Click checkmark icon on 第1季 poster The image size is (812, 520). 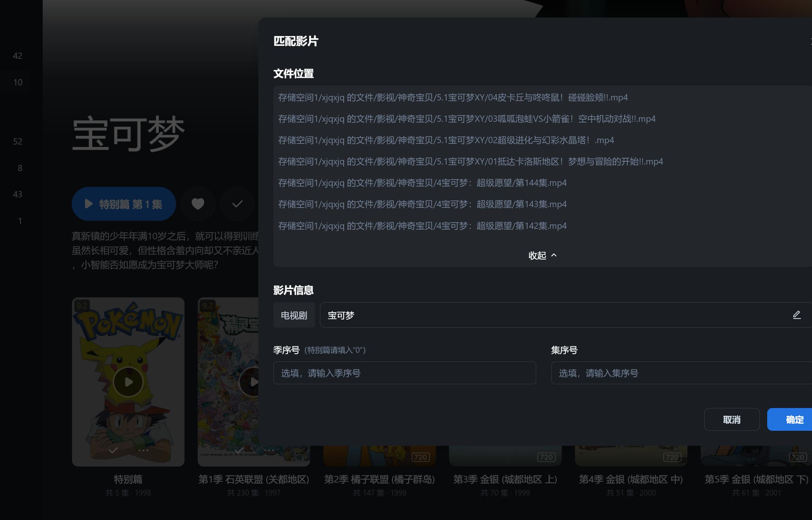239,450
